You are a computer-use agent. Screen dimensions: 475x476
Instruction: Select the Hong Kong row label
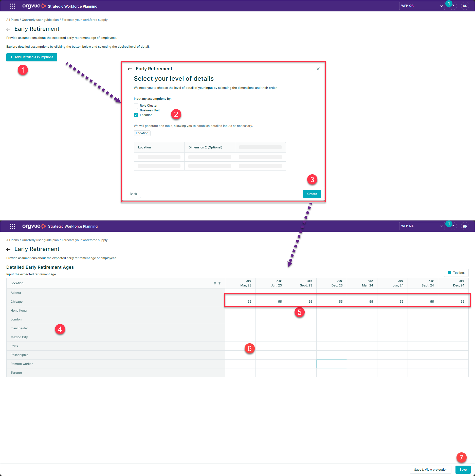point(19,311)
